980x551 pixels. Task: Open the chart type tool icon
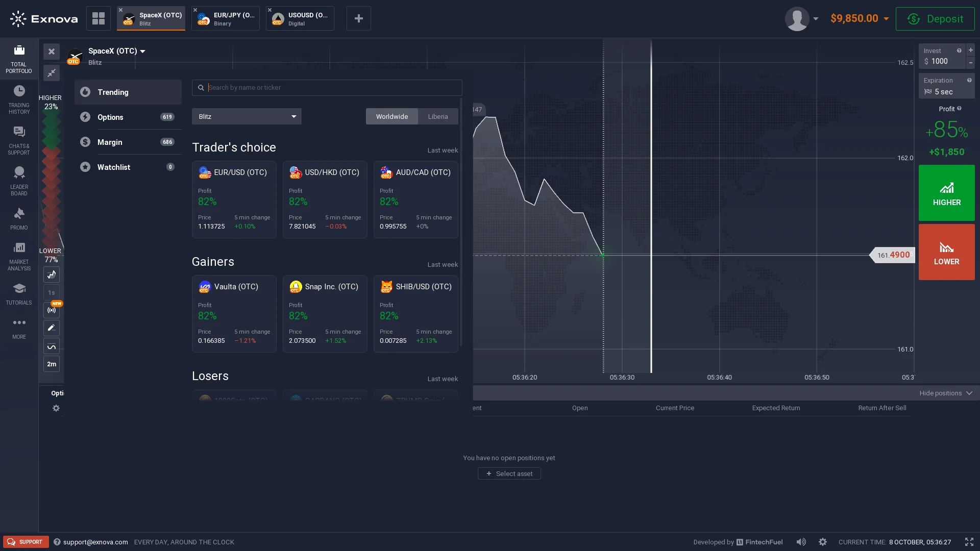click(x=52, y=274)
